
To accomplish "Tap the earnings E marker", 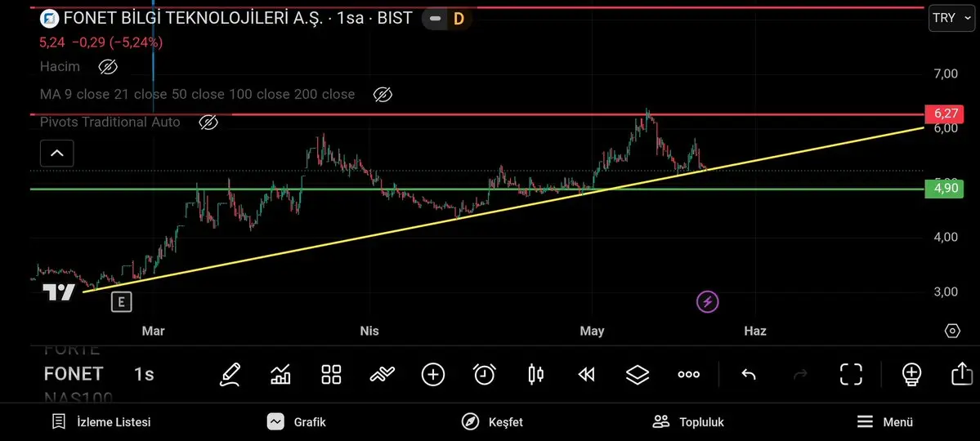I will pyautogui.click(x=121, y=303).
